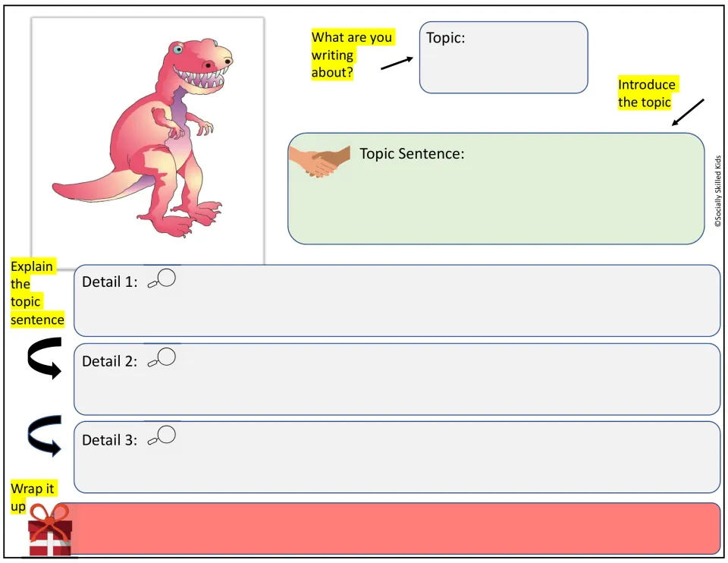Click the magnifying glass in Detail 1
Screen dimensions: 728x563
tap(162, 278)
